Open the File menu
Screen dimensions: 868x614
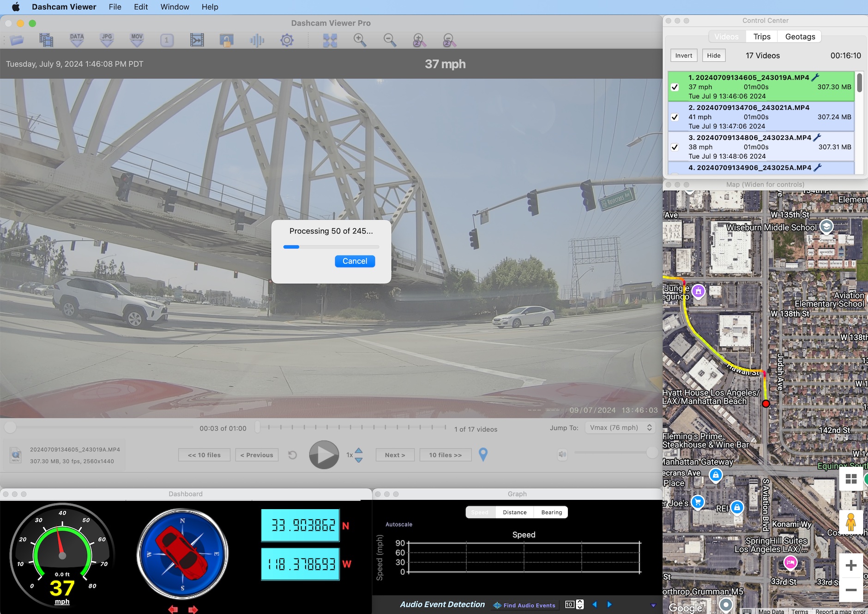(115, 7)
